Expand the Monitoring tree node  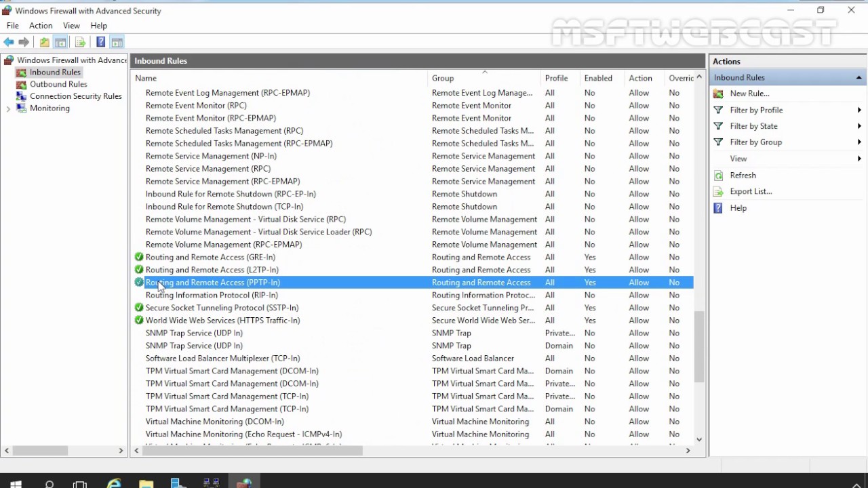coord(8,108)
